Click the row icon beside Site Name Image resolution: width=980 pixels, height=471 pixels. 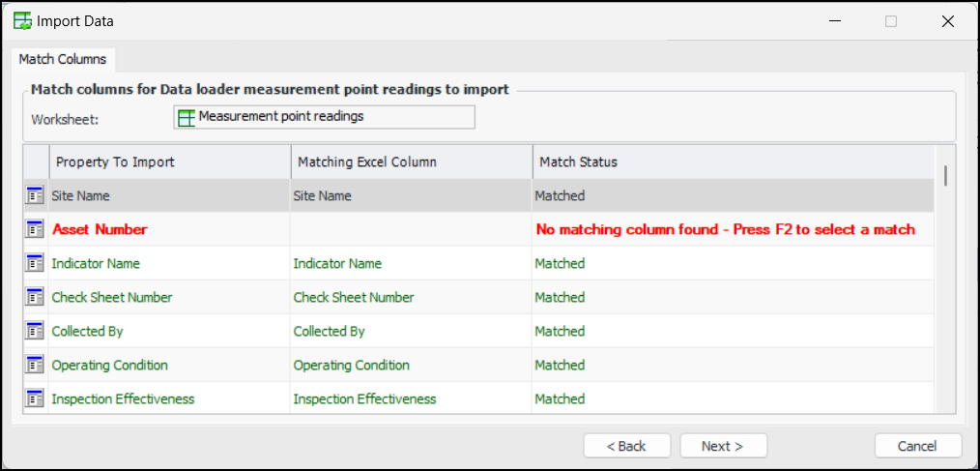(35, 195)
